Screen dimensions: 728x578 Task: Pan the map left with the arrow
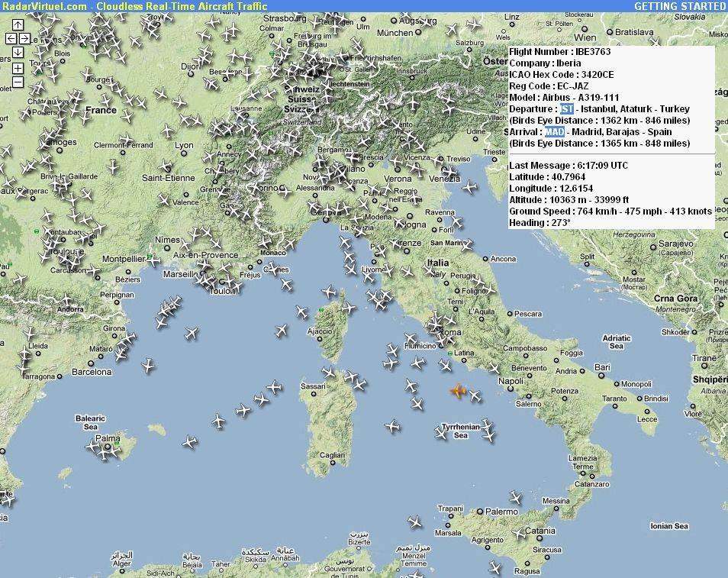click(11, 38)
